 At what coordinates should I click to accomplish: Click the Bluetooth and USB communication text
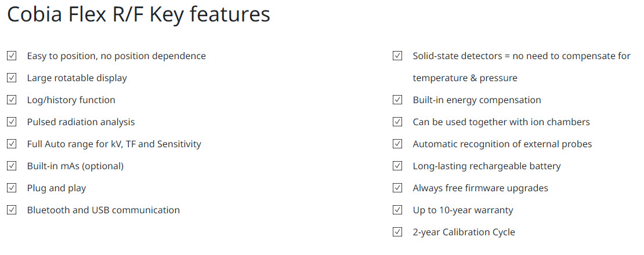click(x=103, y=210)
